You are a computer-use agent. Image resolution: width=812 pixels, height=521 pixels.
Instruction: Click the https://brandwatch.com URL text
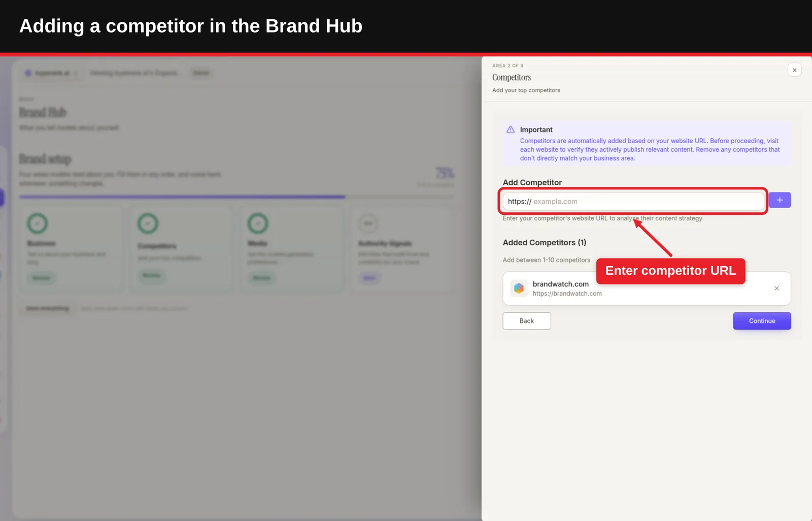click(x=567, y=294)
